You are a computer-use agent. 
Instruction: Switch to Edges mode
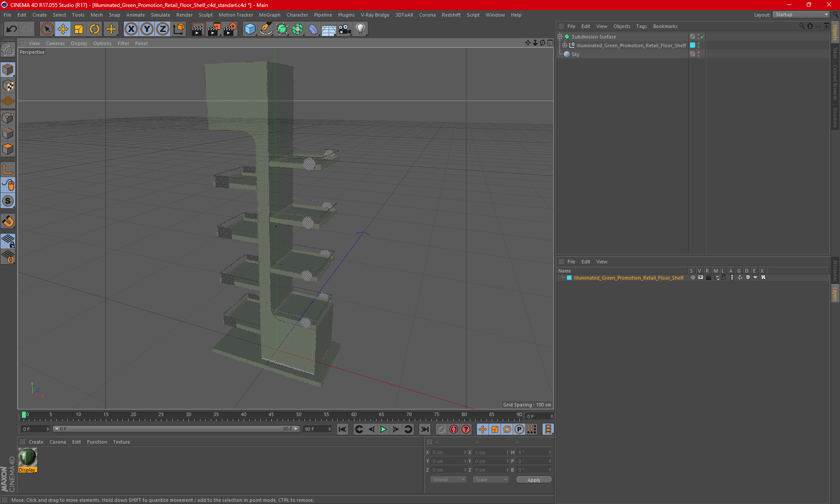[x=8, y=133]
